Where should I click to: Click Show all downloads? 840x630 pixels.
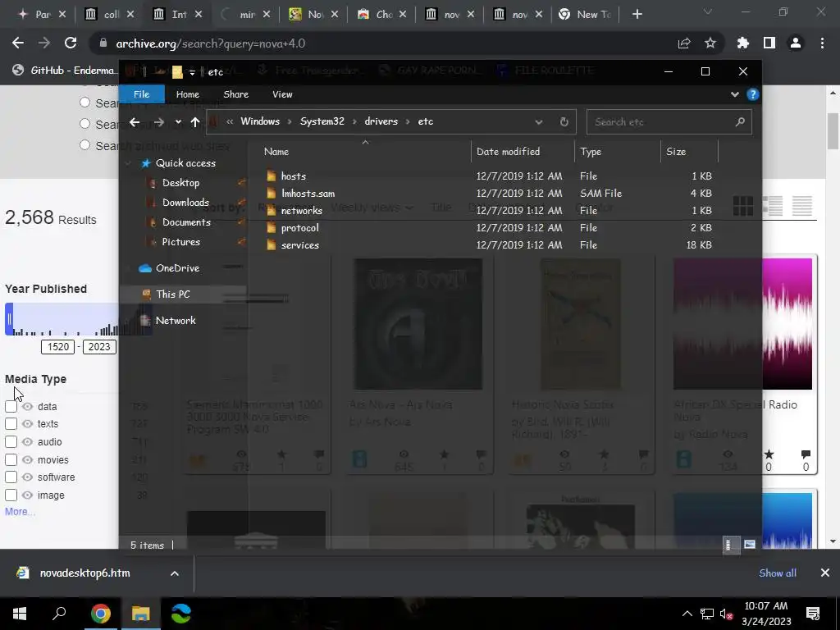click(778, 573)
